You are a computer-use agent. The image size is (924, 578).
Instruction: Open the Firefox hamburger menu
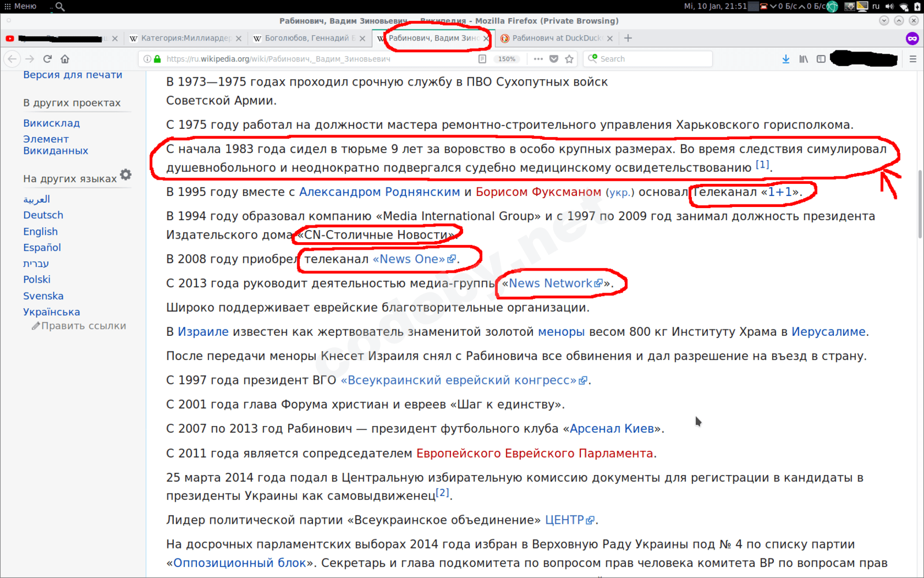point(914,58)
